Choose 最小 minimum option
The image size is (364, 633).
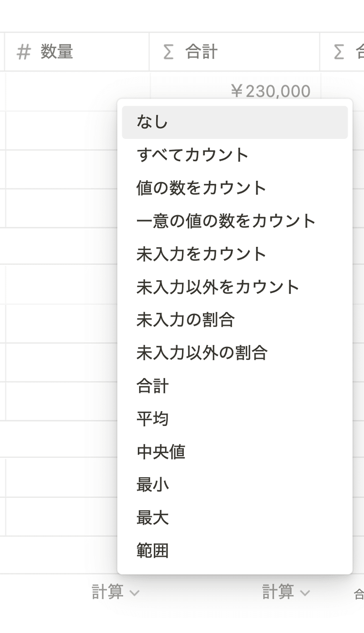point(235,485)
